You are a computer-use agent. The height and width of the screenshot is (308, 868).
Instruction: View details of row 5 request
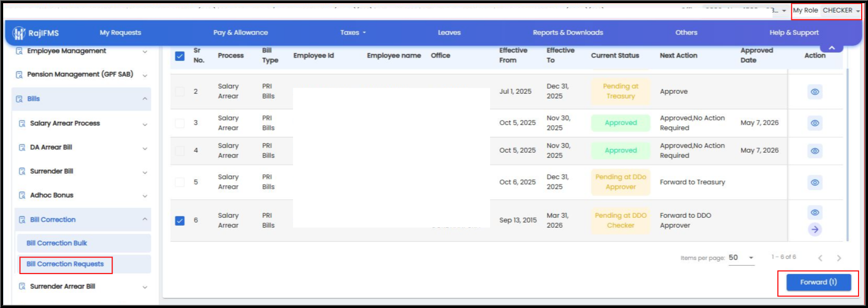[815, 182]
